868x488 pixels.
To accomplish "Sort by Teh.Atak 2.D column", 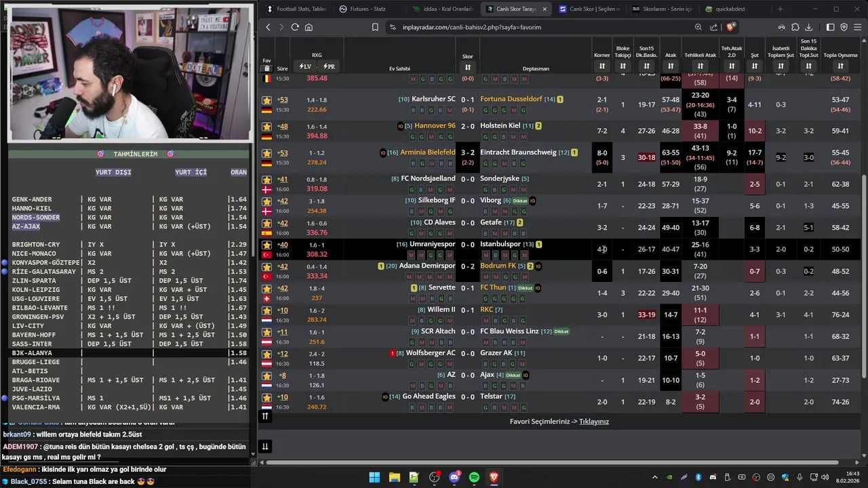I will tap(731, 66).
